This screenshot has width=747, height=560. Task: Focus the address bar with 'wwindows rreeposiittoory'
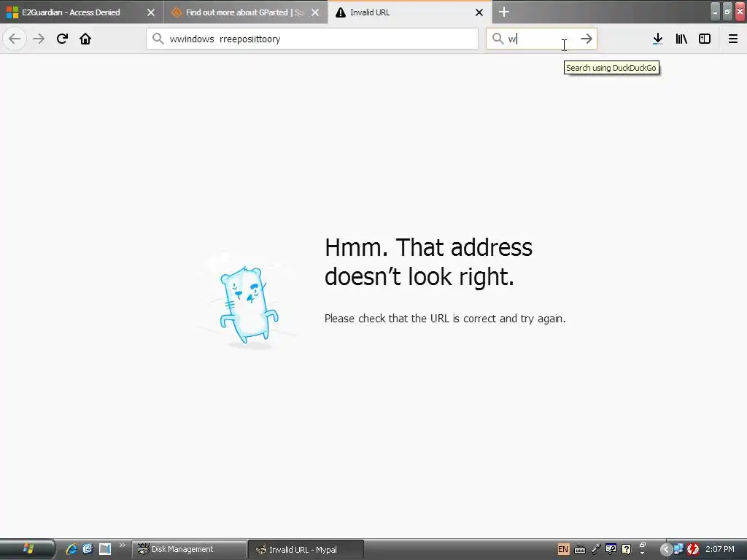312,39
